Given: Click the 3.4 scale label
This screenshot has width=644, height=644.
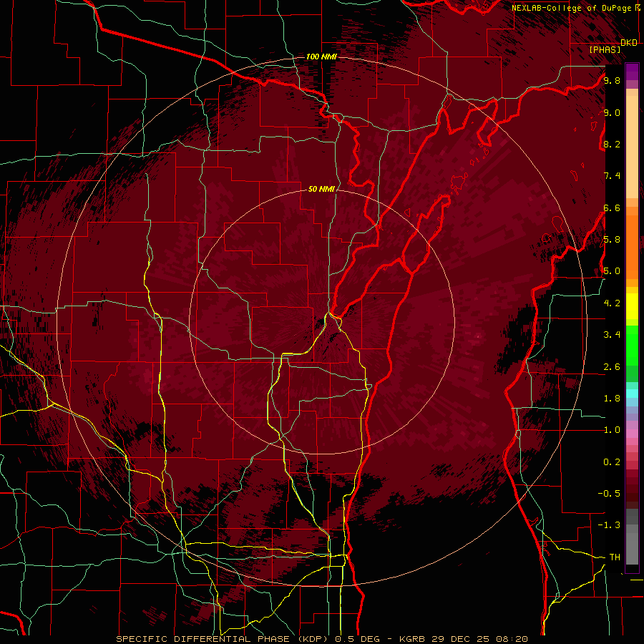Looking at the screenshot, I should [612, 335].
